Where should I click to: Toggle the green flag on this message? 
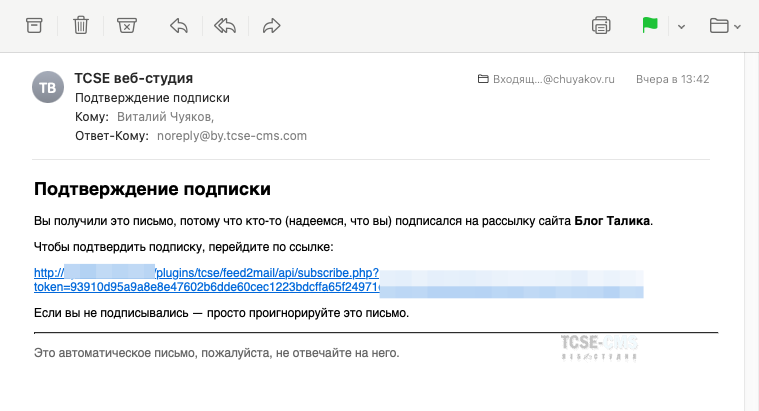click(650, 25)
